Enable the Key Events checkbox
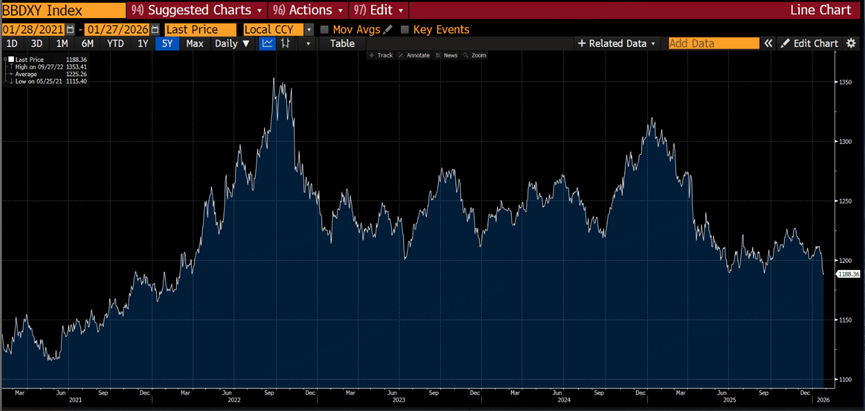 pos(405,30)
